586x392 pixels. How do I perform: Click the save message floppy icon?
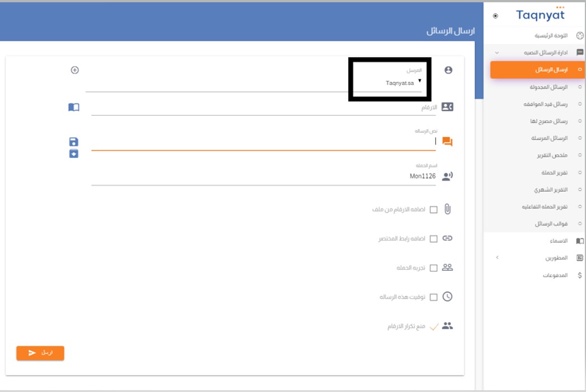click(x=74, y=141)
